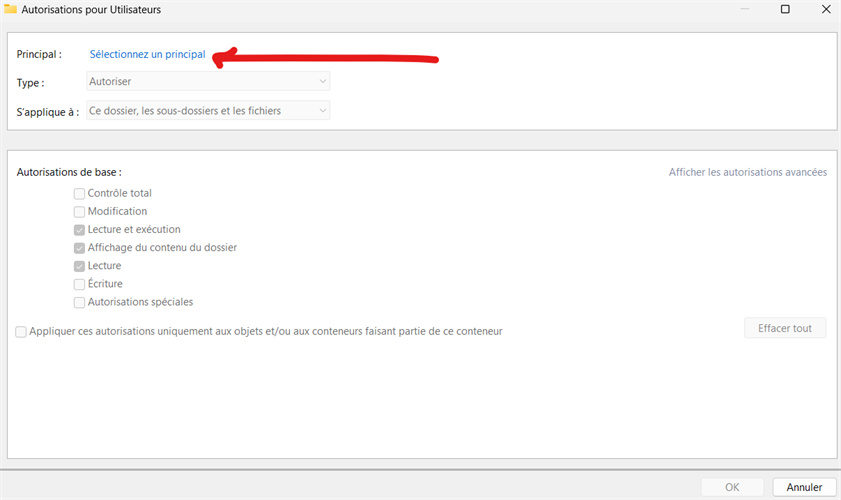Uncheck the Lecture checkbox
Screen dimensions: 841x500
tap(79, 266)
